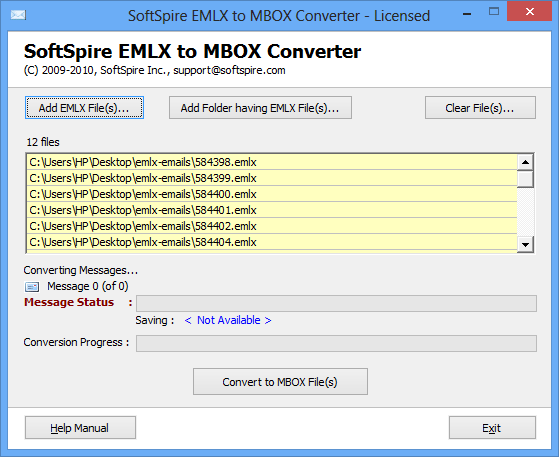Click Add EMLX File(s) button
Viewport: 559px width, 457px height.
[84, 108]
